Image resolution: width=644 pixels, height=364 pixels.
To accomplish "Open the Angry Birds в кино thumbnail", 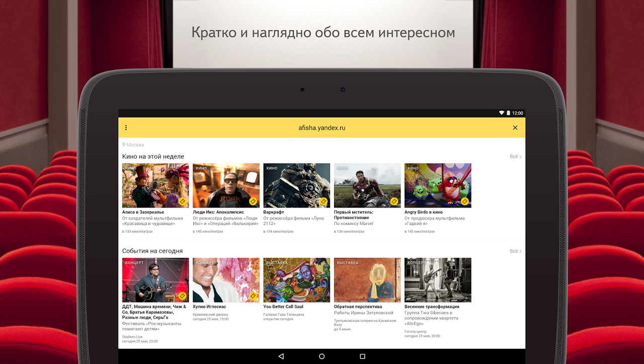I will (x=438, y=185).
